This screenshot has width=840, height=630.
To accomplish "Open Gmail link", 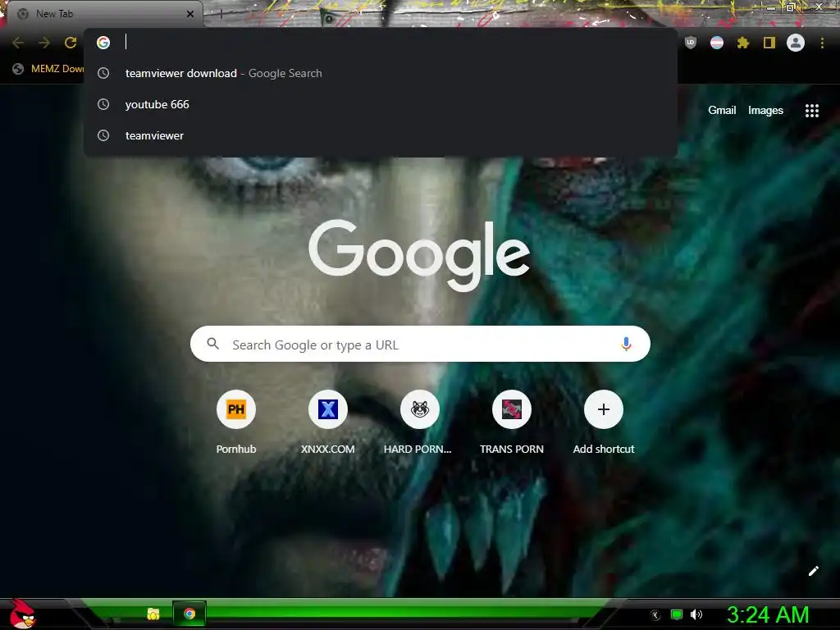I will (x=722, y=111).
